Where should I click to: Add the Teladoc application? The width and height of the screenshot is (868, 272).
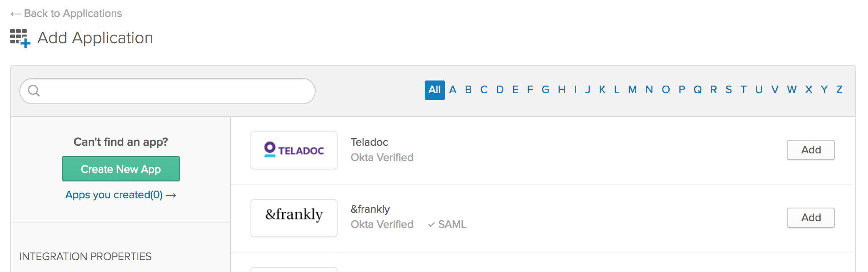click(810, 150)
